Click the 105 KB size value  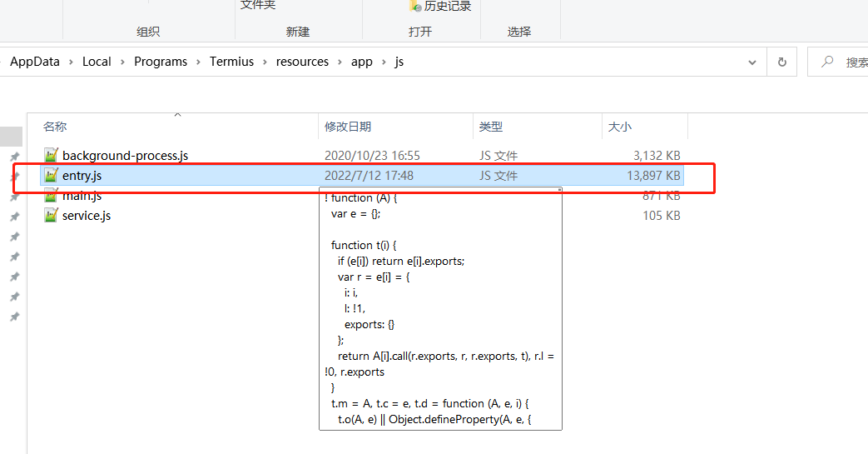(662, 216)
